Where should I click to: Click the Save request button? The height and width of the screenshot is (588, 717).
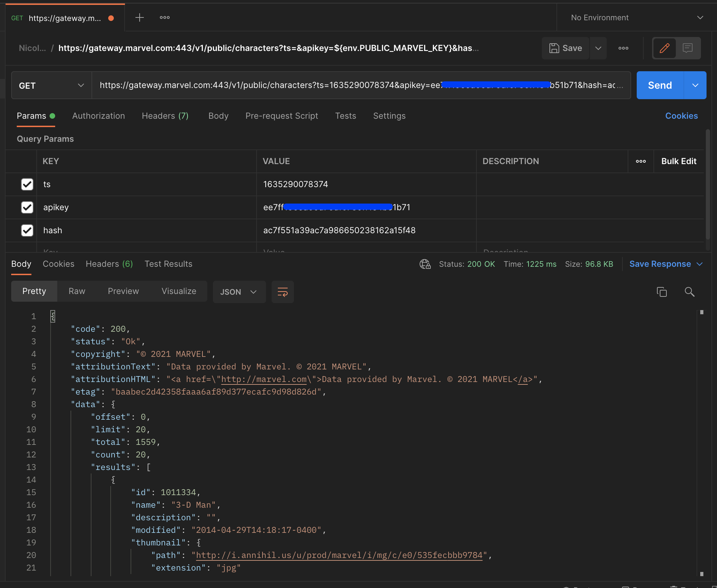(566, 48)
